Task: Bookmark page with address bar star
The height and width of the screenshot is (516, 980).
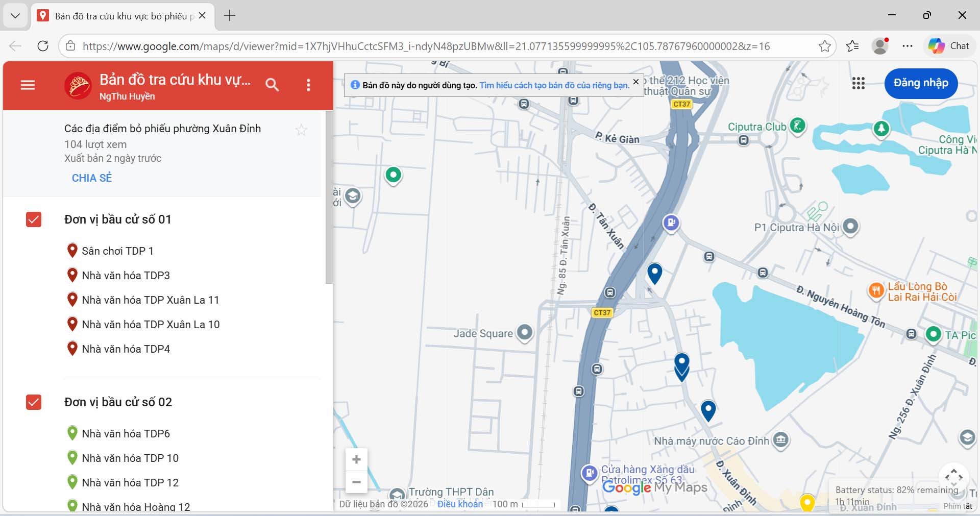Action: (824, 46)
